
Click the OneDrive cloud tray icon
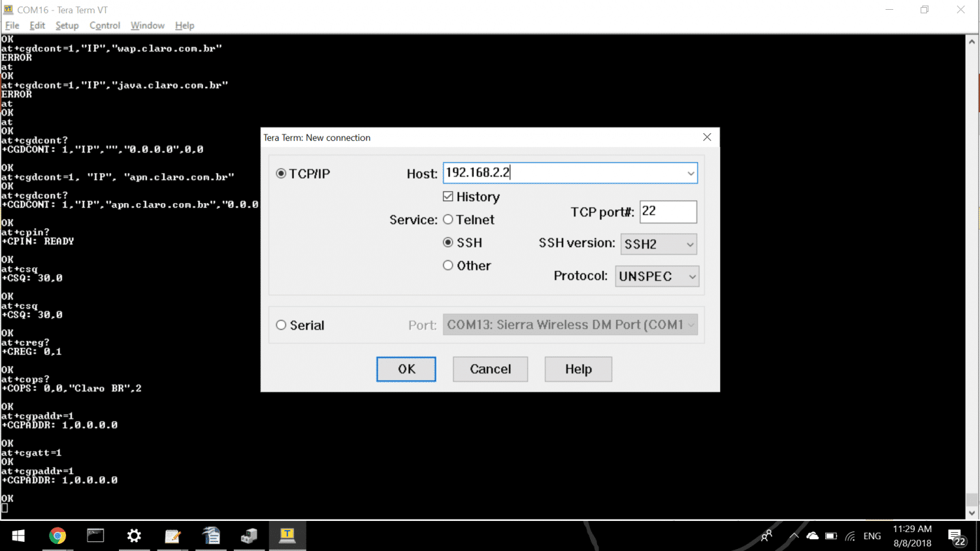point(812,536)
